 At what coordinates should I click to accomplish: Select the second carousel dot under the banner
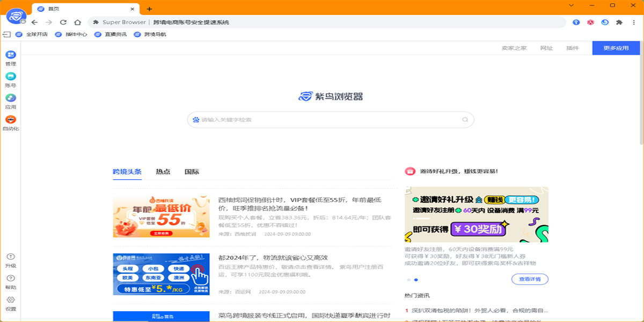pos(416,280)
